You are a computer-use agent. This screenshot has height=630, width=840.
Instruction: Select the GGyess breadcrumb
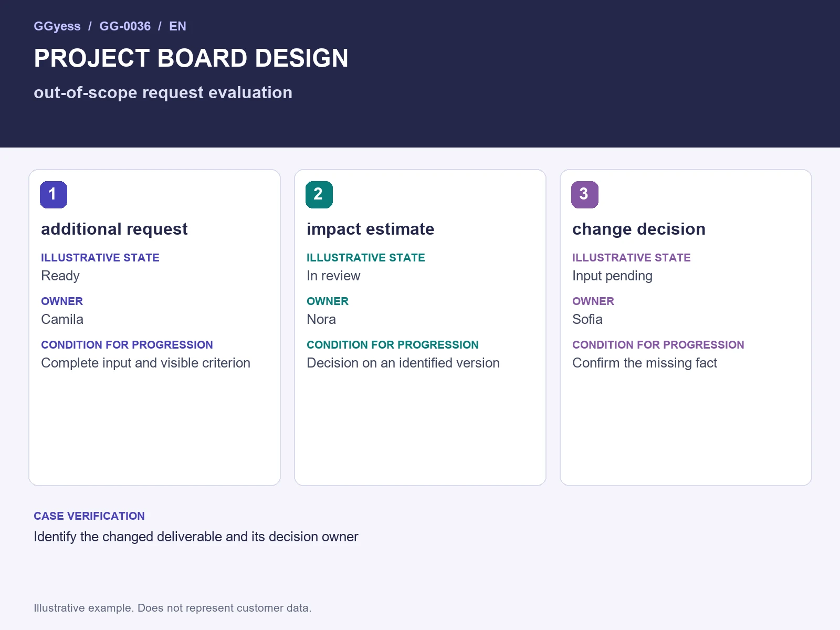click(x=57, y=26)
